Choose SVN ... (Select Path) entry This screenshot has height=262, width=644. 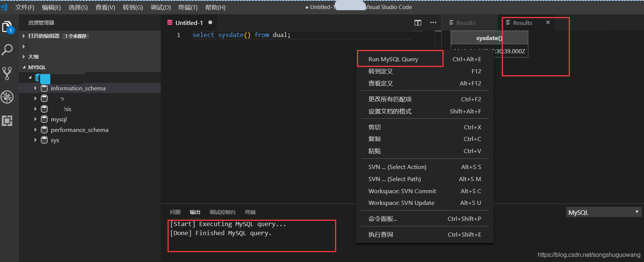[x=425, y=179]
